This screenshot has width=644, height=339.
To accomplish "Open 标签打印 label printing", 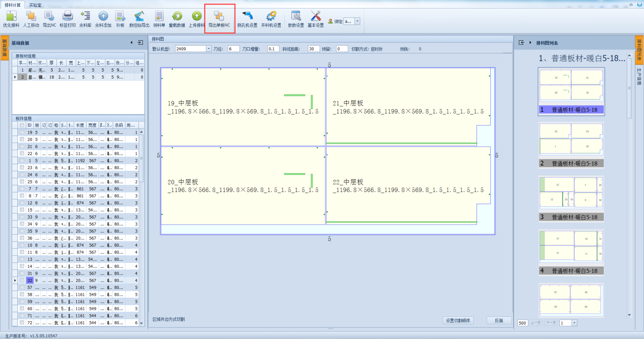I will [68, 19].
